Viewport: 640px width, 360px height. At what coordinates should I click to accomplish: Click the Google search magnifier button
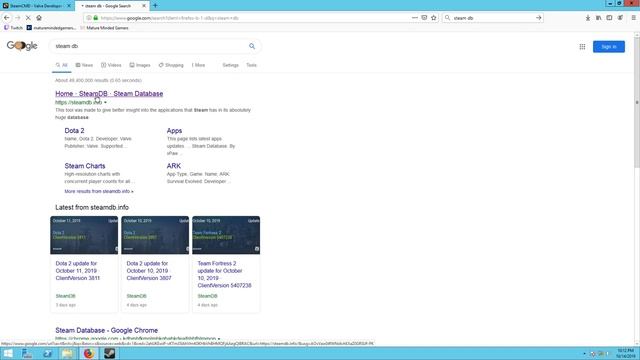click(x=252, y=47)
